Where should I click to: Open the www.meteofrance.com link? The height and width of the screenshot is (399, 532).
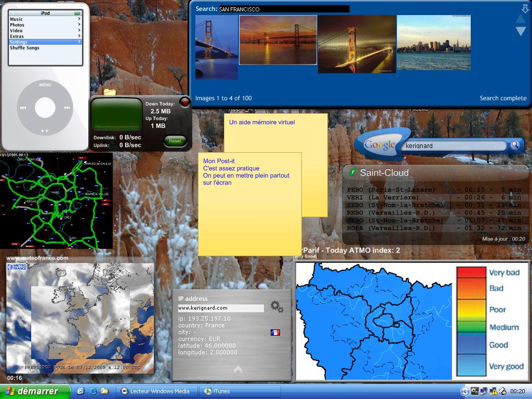[37, 258]
